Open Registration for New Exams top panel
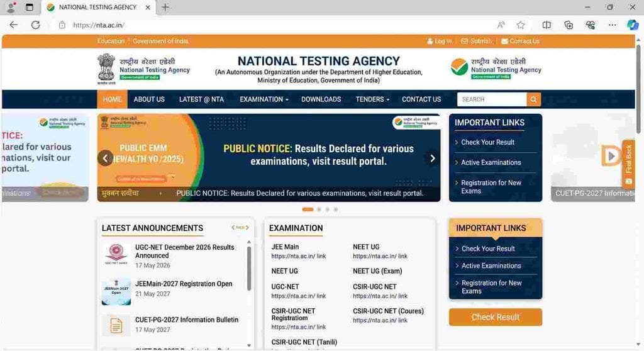The height and width of the screenshot is (351, 644). pyautogui.click(x=491, y=187)
